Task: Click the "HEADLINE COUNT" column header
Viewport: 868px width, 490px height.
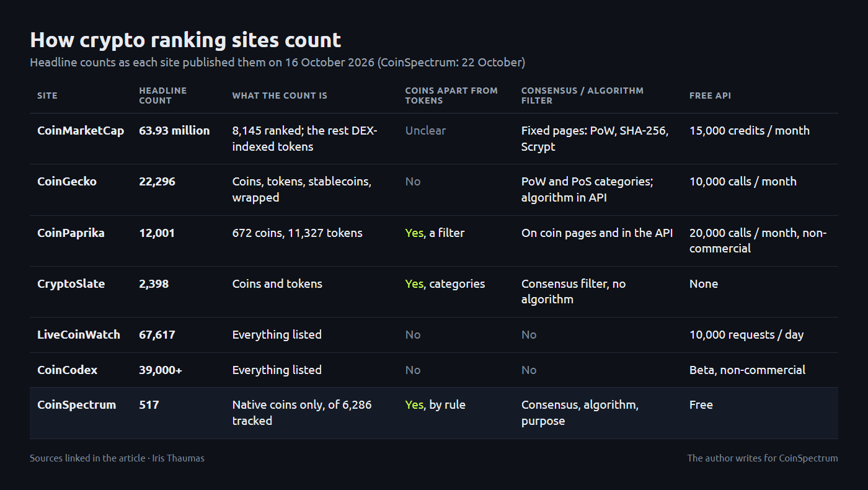Action: [x=163, y=96]
